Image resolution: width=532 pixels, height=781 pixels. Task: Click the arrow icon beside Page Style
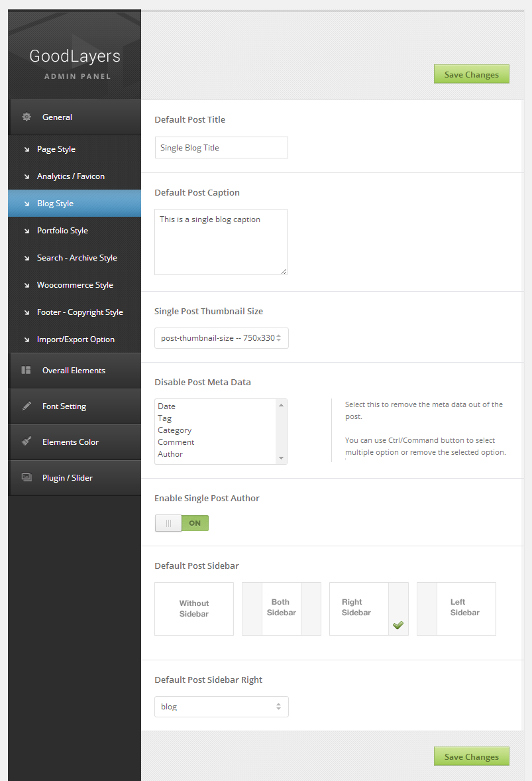pyautogui.click(x=27, y=149)
